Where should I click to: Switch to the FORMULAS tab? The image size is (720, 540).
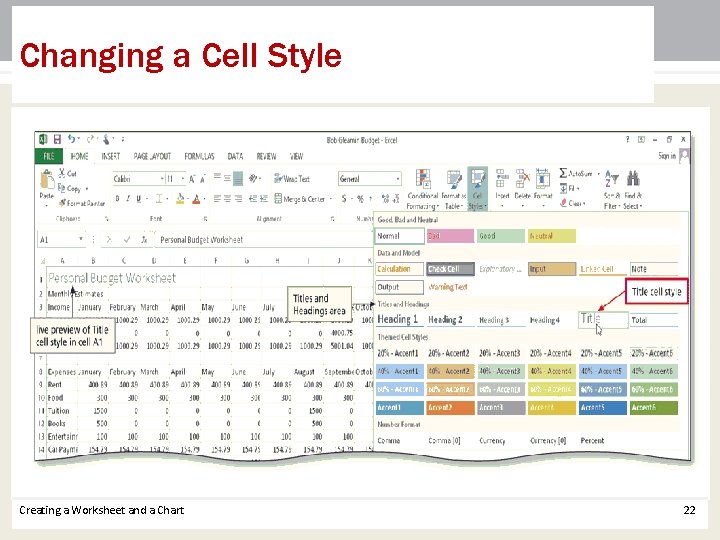[x=199, y=156]
